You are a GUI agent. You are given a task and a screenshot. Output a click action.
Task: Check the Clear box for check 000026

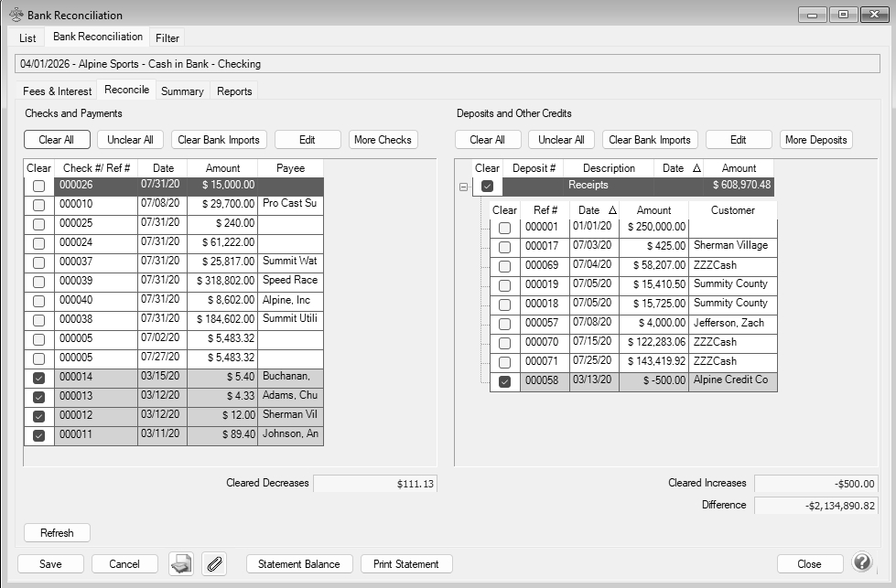pyautogui.click(x=38, y=186)
